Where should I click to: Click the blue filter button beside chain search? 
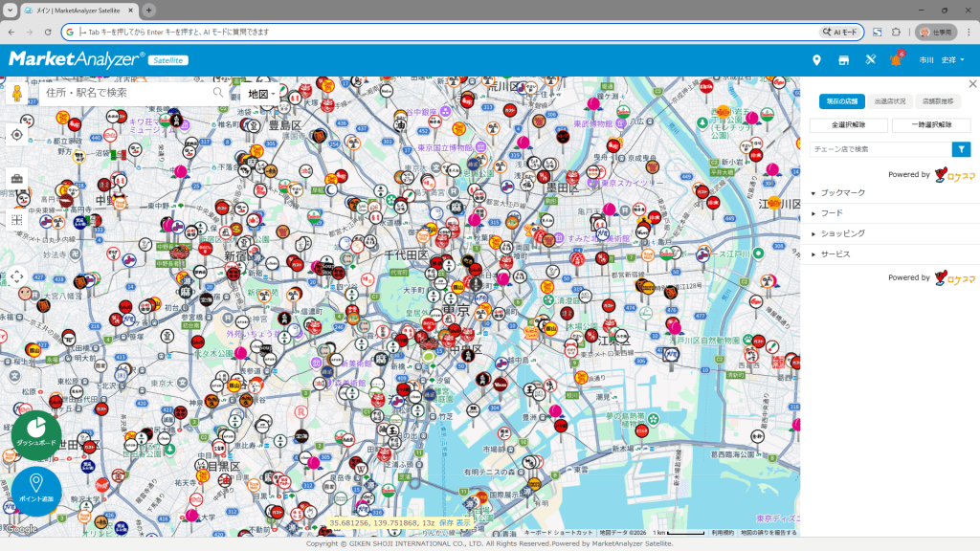tap(961, 149)
